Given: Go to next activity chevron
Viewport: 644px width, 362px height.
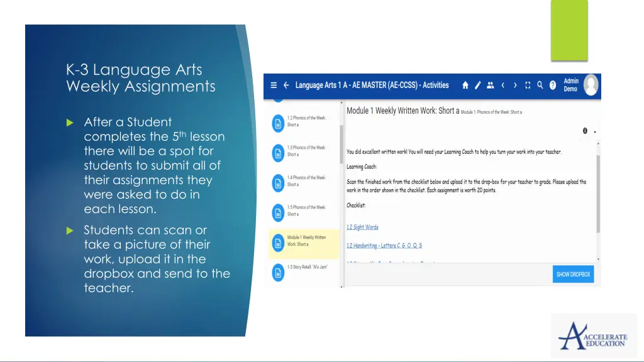Looking at the screenshot, I should click(x=515, y=85).
